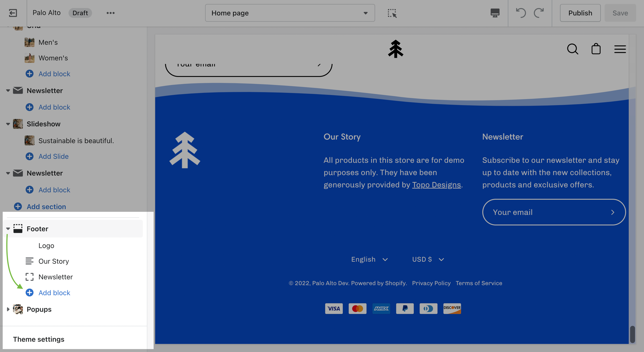The width and height of the screenshot is (644, 352).
Task: Open the shopping bag cart icon
Action: (596, 49)
